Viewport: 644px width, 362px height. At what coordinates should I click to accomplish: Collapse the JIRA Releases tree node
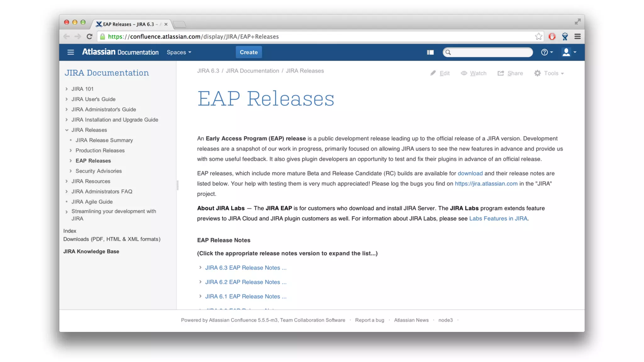pos(67,130)
